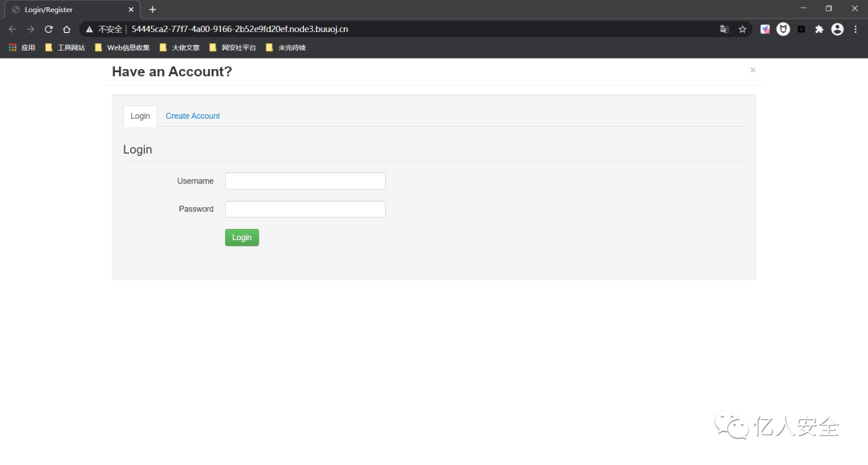Open a new browser tab
The width and height of the screenshot is (868, 465).
[x=152, y=10]
